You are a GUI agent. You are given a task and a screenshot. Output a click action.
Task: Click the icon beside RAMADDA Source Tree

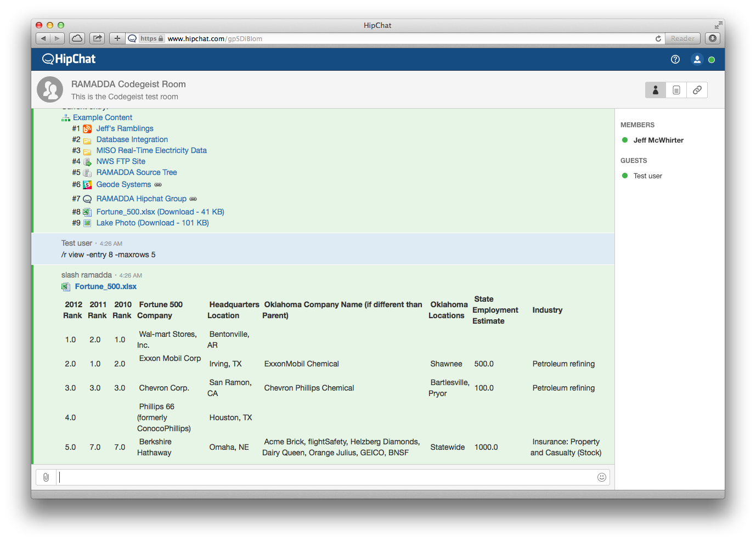point(87,173)
